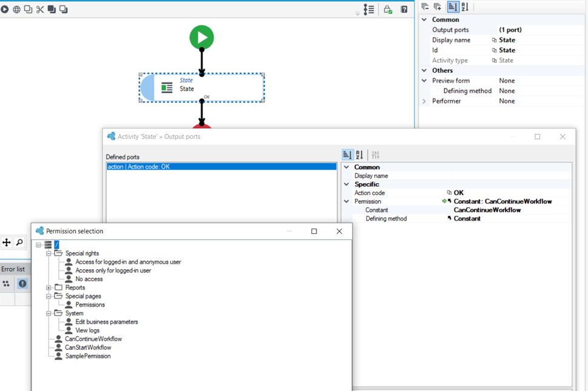The image size is (588, 391).
Task: Collapse the System folder in the permission tree
Action: point(48,313)
